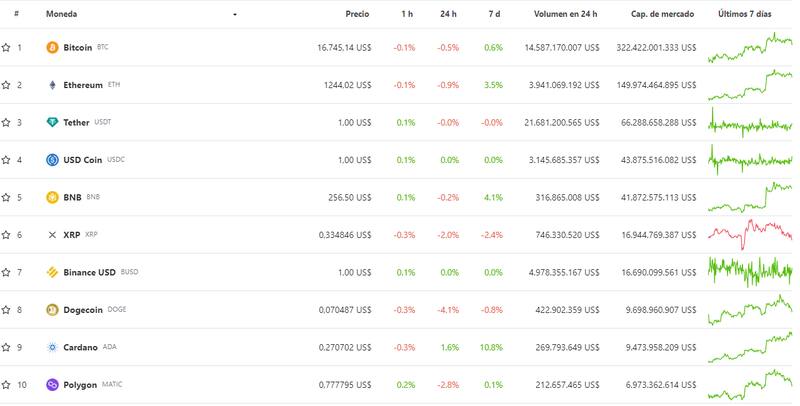Open the Binance USD coin link
The width and height of the screenshot is (800, 406).
click(x=89, y=272)
